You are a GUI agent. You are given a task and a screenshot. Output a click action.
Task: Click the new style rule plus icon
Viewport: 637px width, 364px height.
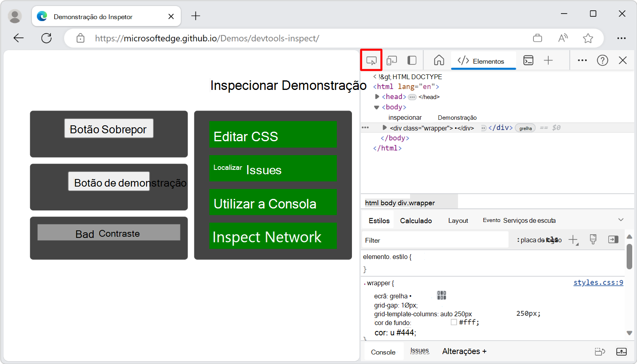click(x=573, y=239)
